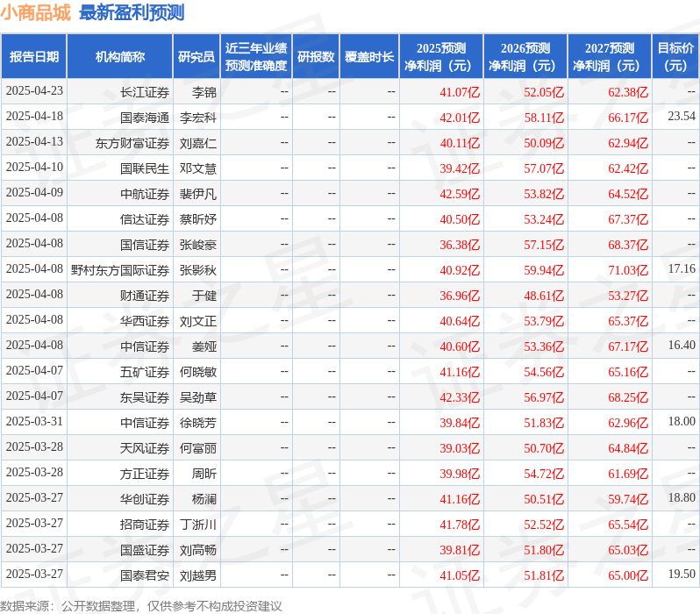Screen dimensions: 700x614
Task: Select the 2027预测净利润 column header
Action: (610, 56)
